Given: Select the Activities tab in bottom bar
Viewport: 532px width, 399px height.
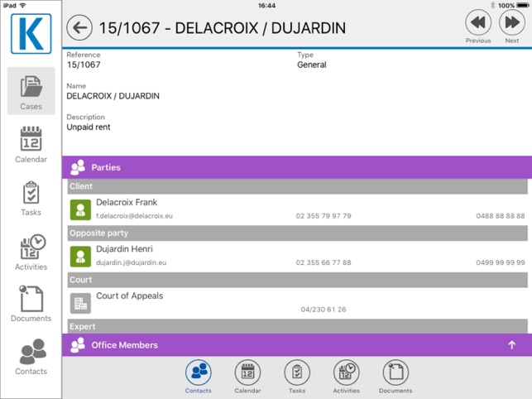Looking at the screenshot, I should pyautogui.click(x=347, y=377).
